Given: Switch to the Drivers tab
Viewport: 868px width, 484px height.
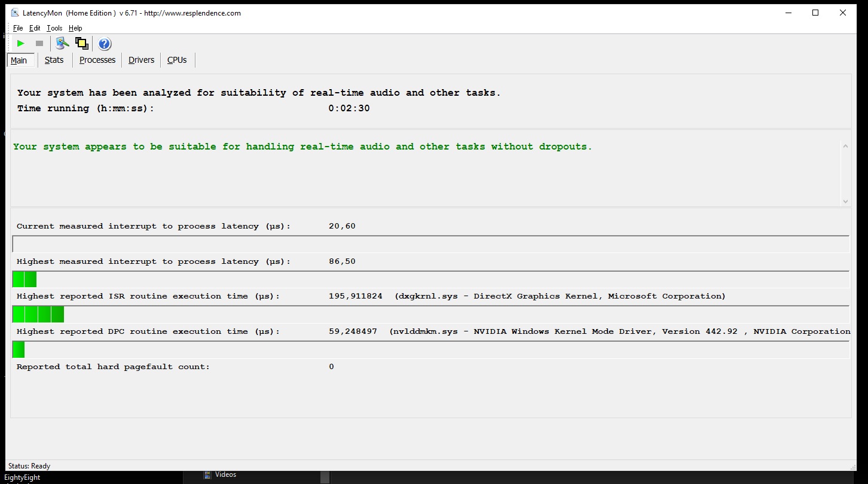Looking at the screenshot, I should click(x=141, y=60).
